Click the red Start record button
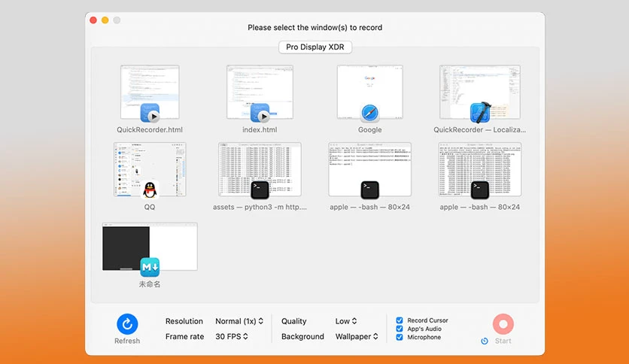Viewport: 629px width, 364px height. pos(503,324)
